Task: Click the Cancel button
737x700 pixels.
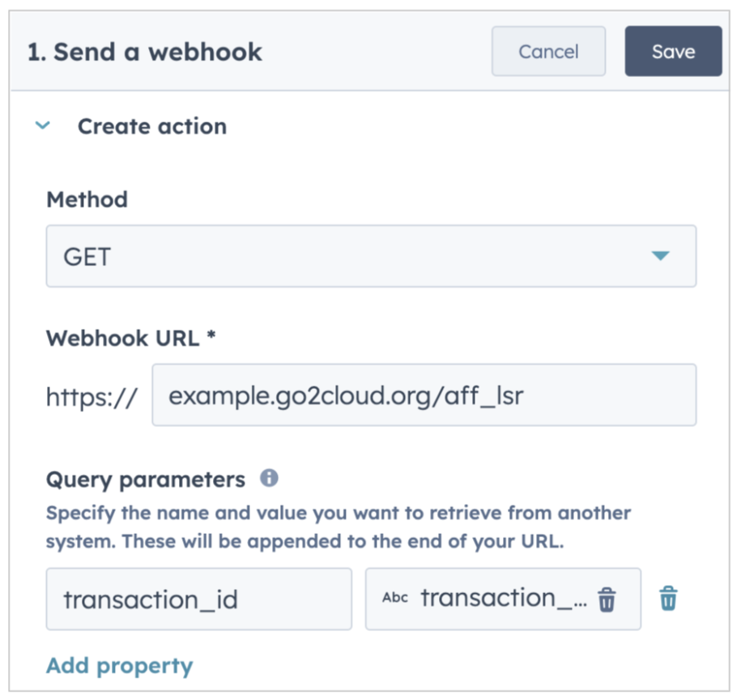Action: 548,51
